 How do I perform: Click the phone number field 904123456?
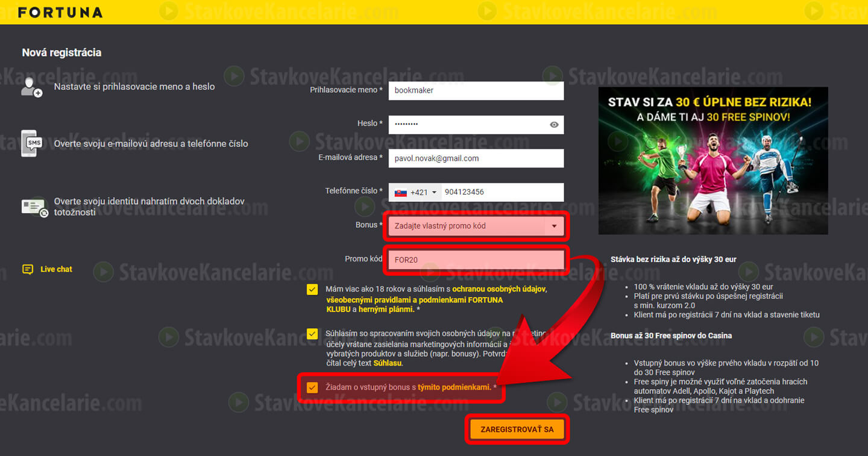pyautogui.click(x=503, y=193)
